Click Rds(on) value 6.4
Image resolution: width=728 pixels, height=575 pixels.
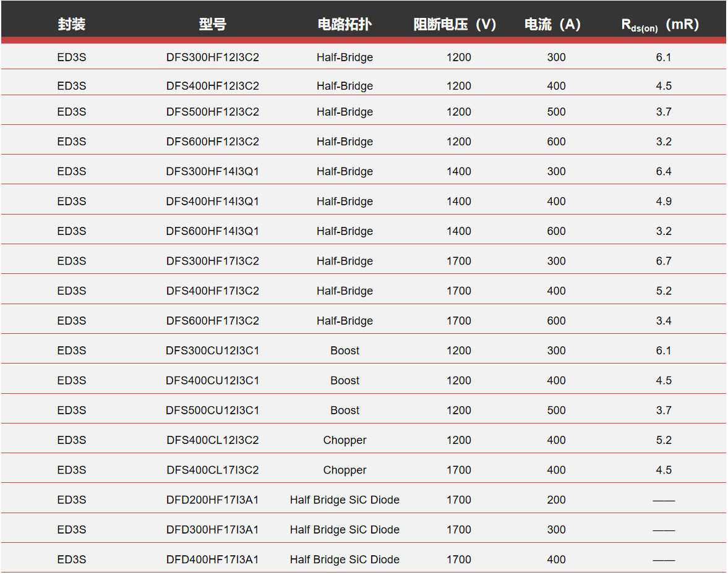point(664,171)
